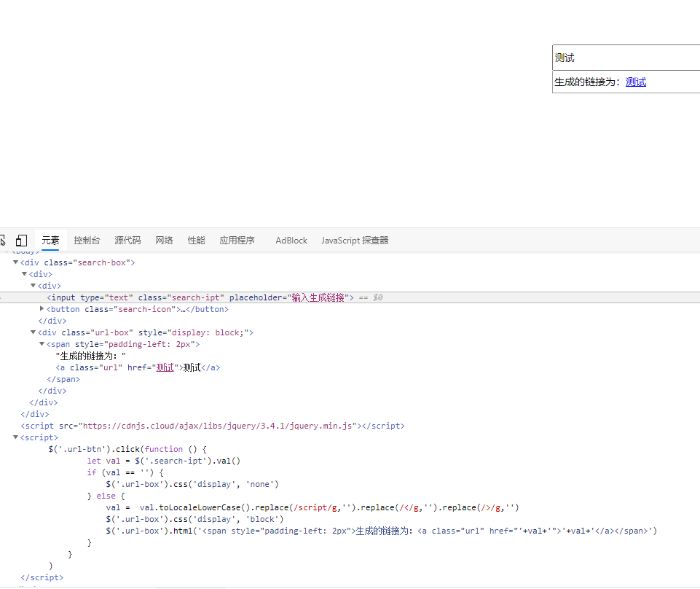The width and height of the screenshot is (700, 589).
Task: Focus the page text input containing 测试
Action: pos(625,58)
